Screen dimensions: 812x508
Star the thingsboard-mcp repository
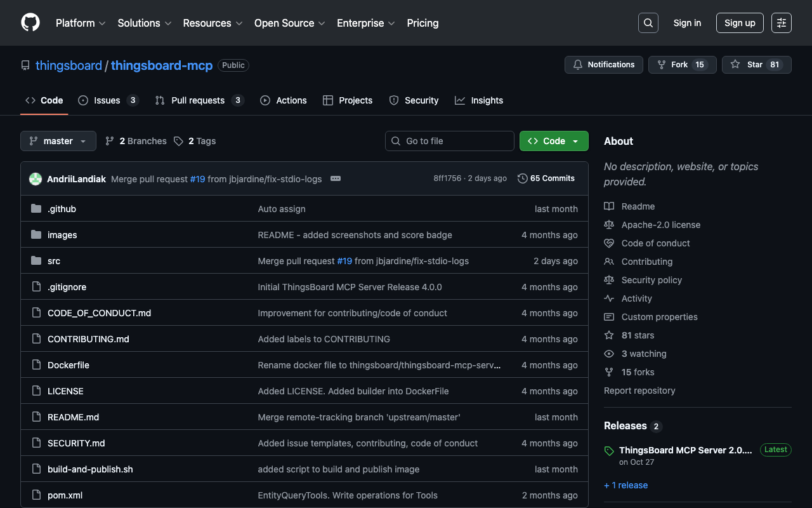pos(748,65)
